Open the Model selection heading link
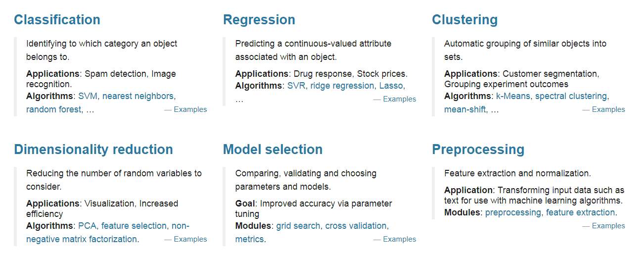644x257 pixels. (x=273, y=150)
